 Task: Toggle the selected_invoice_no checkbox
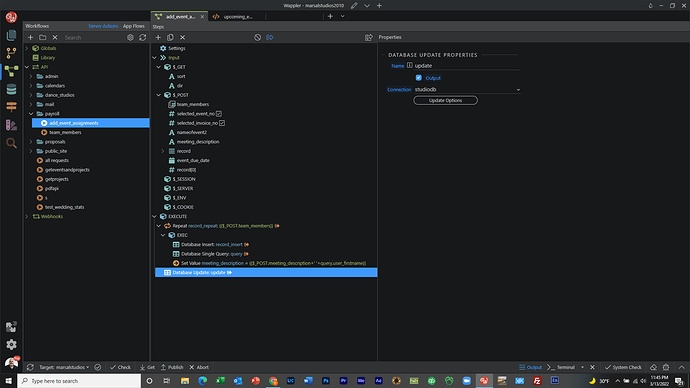tap(222, 123)
